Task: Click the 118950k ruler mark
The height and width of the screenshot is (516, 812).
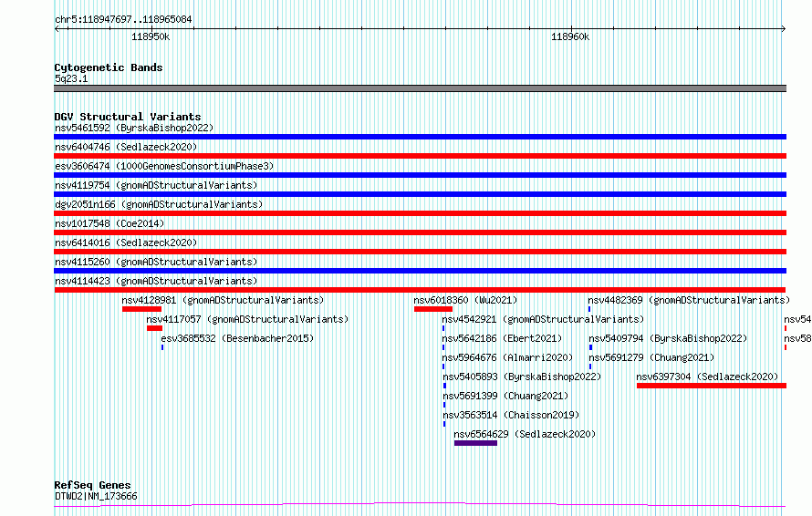Action: [151, 37]
